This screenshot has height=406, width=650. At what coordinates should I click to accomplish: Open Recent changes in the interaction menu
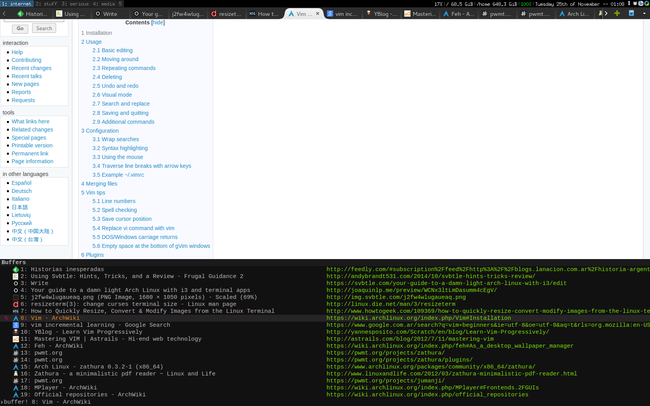tap(32, 68)
